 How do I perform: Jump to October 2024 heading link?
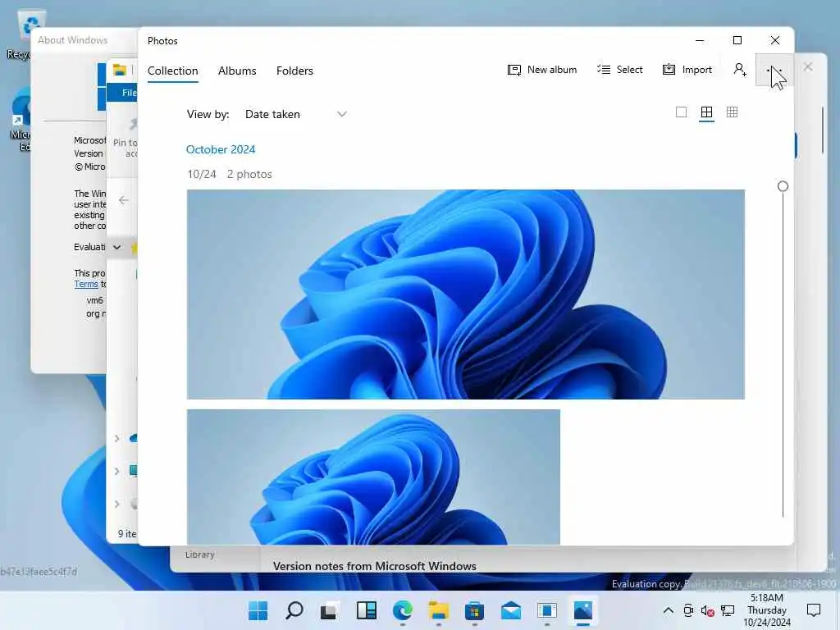(x=220, y=149)
